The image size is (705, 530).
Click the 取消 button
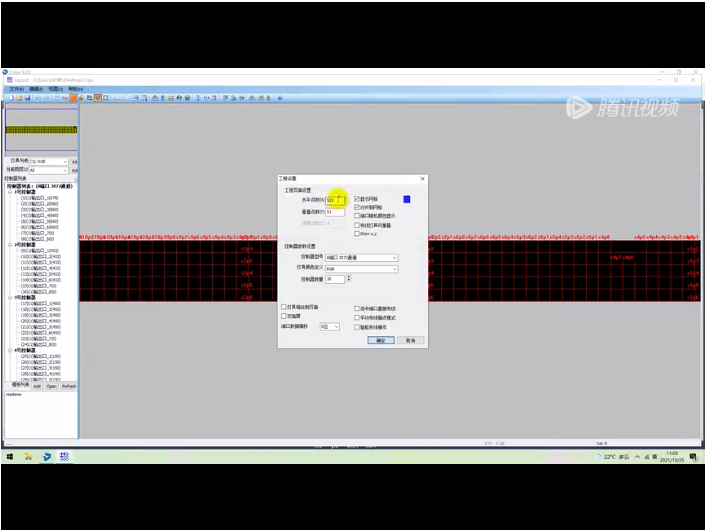[x=410, y=340]
